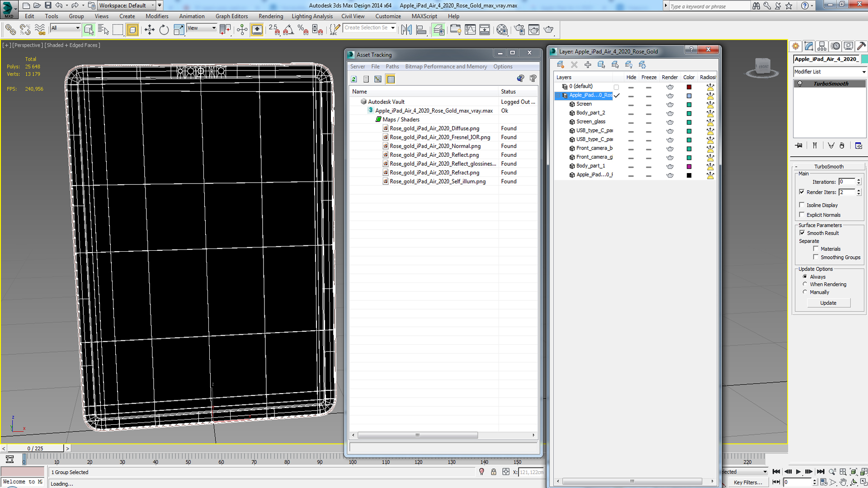Click the Key Filters button
Viewport: 868px width, 488px height.
748,482
